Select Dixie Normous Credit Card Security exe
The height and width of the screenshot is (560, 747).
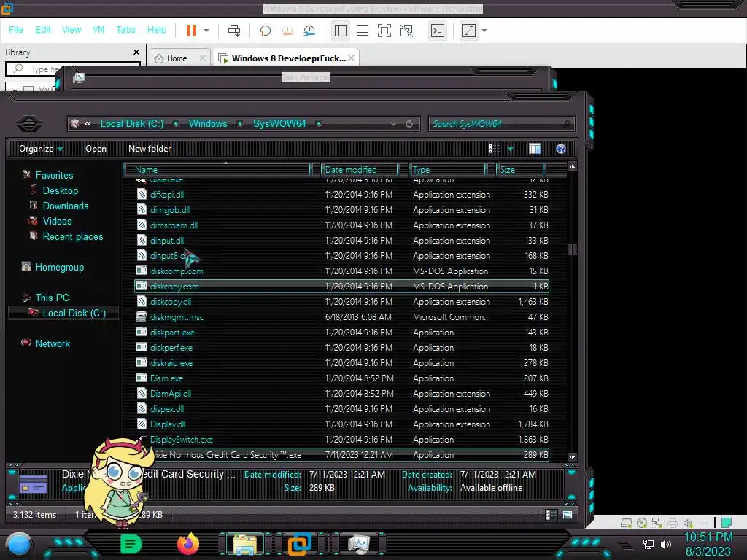pos(341,455)
